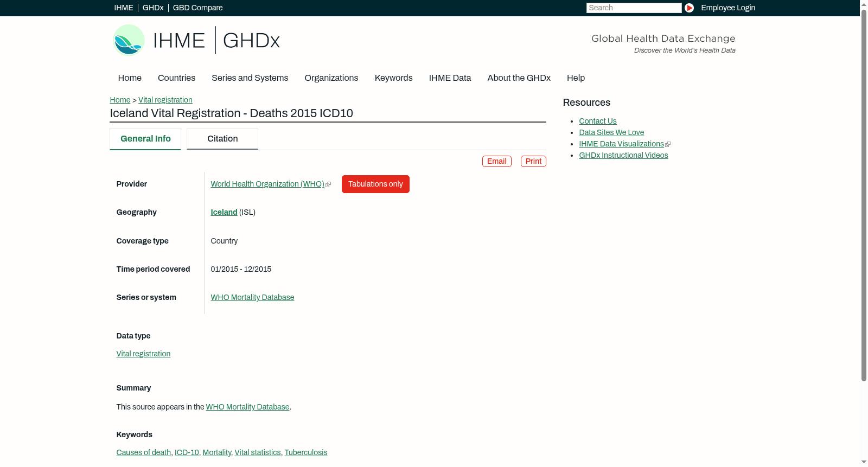Open the Keywords menu
This screenshot has width=868, height=467.
394,78
